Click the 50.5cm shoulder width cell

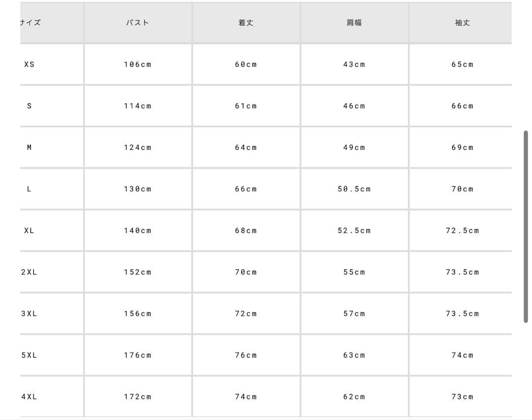click(x=354, y=189)
